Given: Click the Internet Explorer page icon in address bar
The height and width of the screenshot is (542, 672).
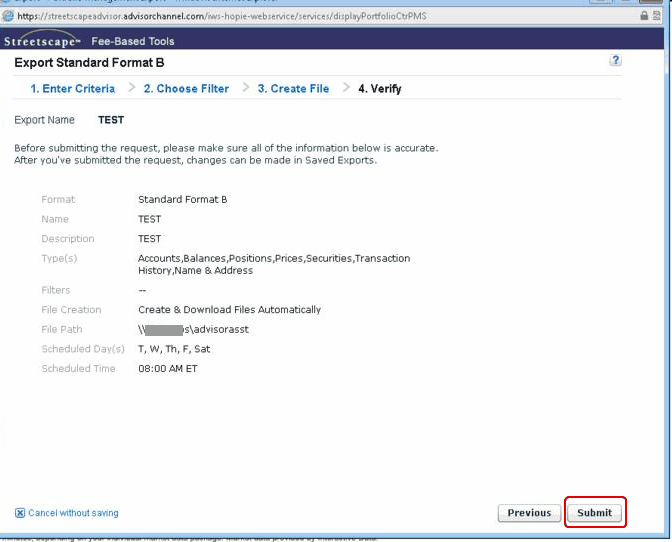Looking at the screenshot, I should coord(8,16).
